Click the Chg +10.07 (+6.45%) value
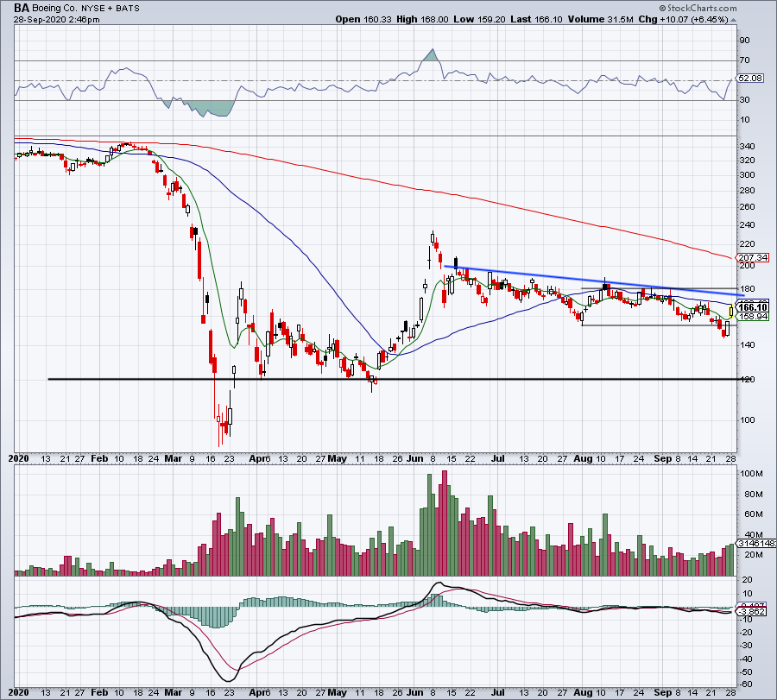777x700 pixels. (683, 19)
